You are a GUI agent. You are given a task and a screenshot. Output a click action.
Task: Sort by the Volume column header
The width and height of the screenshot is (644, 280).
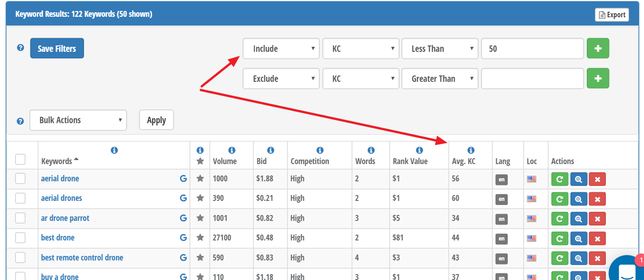tap(225, 161)
